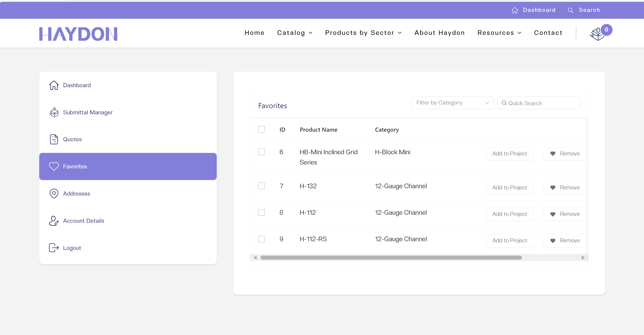Click the magnifier Search icon in top bar
This screenshot has width=644, height=335.
(570, 10)
